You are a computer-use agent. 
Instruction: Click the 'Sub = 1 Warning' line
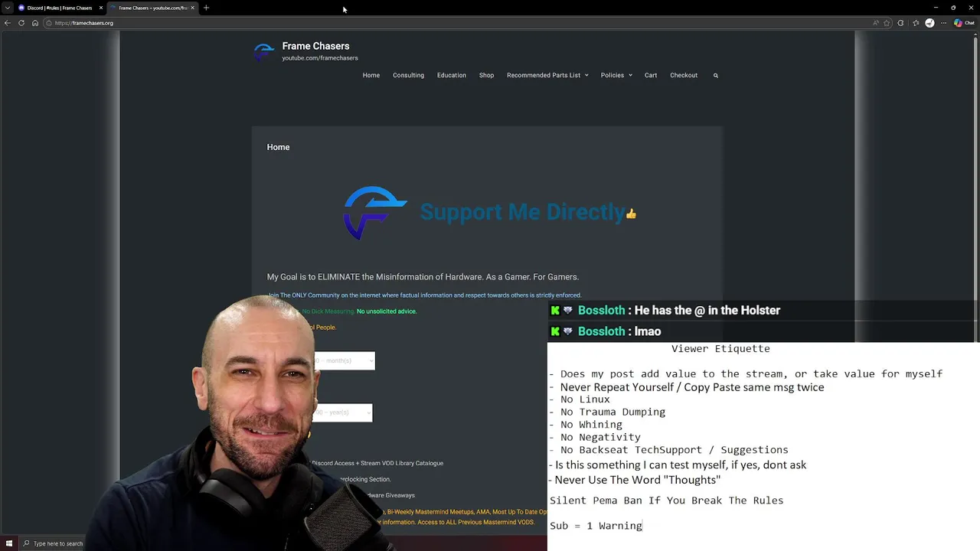click(596, 526)
